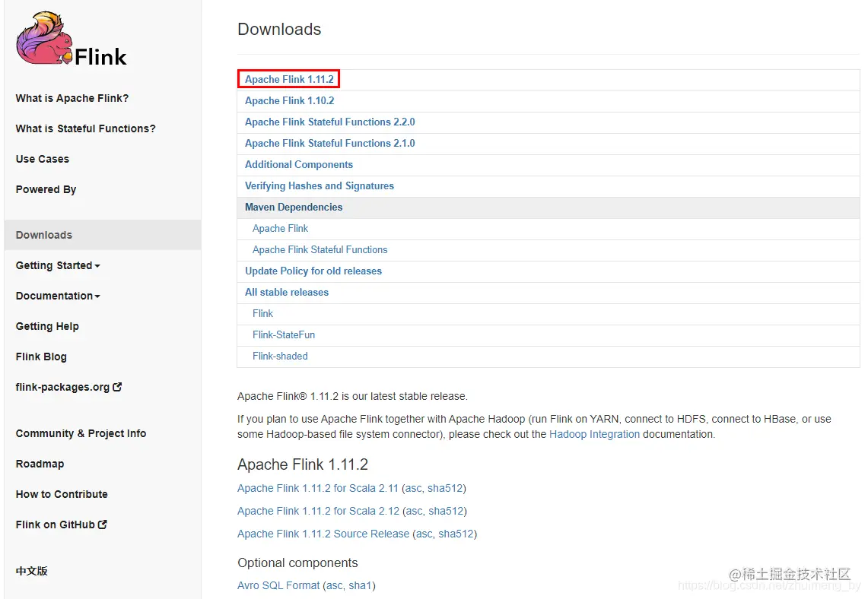The height and width of the screenshot is (599, 868).
Task: Open How to Contribute page
Action: (x=62, y=494)
